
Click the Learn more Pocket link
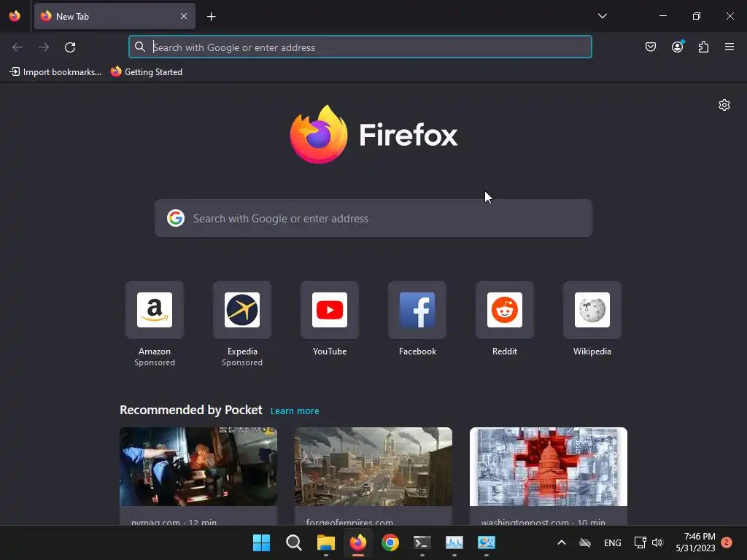tap(295, 411)
